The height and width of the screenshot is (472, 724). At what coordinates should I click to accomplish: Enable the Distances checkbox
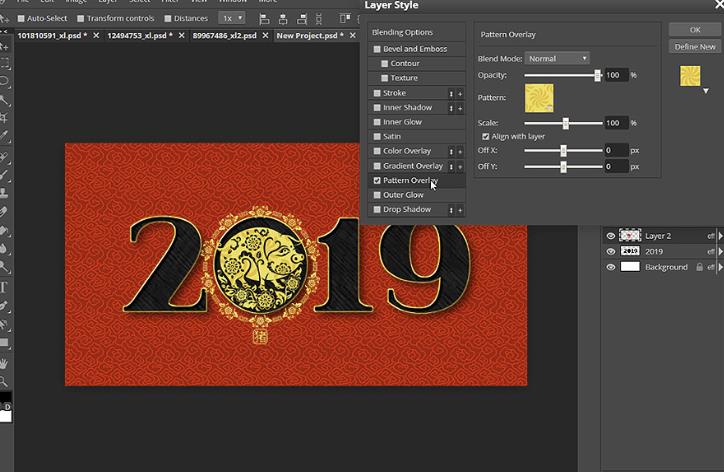click(168, 18)
